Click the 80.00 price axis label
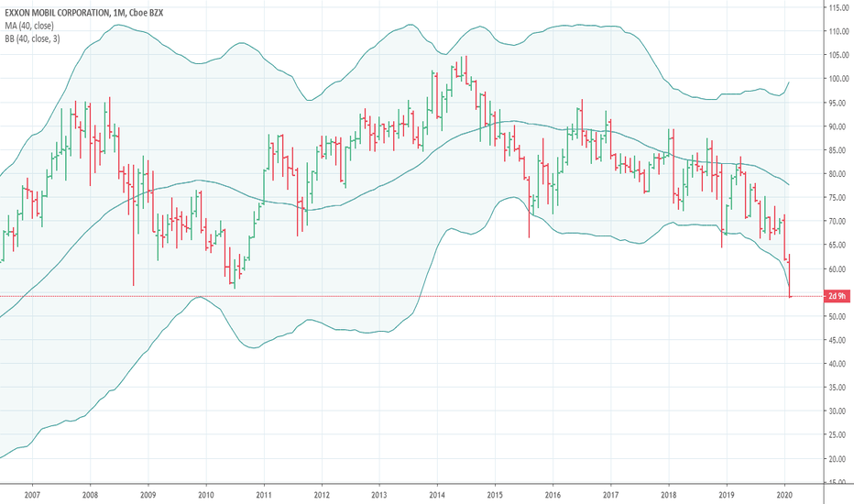This screenshot has width=854, height=504. coord(838,174)
